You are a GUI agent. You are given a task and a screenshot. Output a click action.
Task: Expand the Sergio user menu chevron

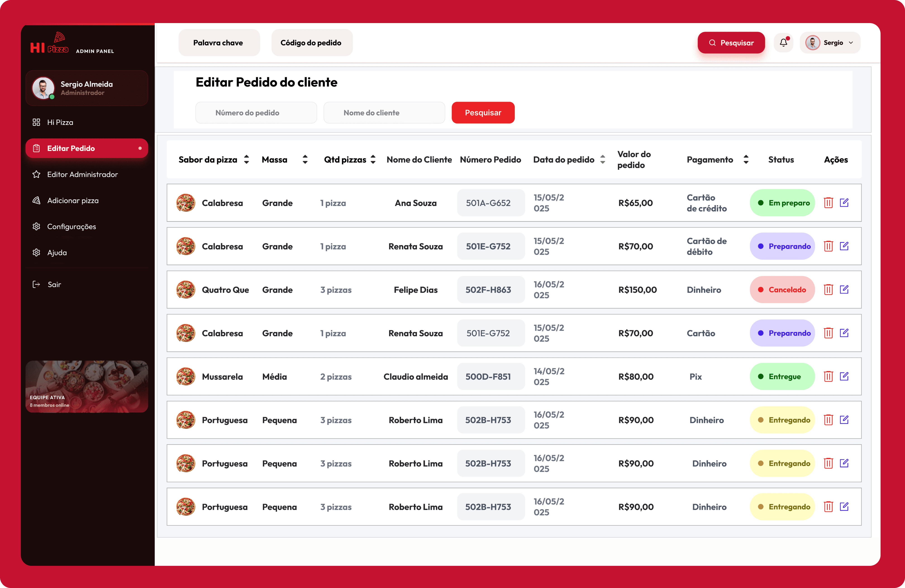point(851,43)
